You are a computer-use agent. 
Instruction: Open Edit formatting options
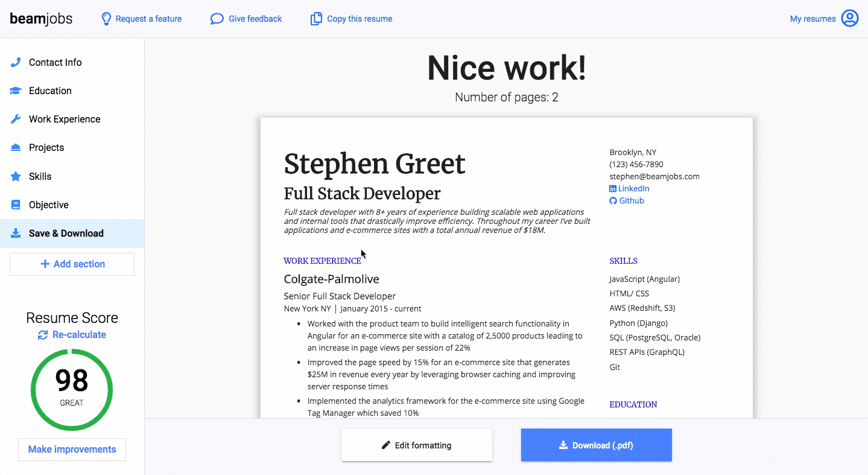416,445
